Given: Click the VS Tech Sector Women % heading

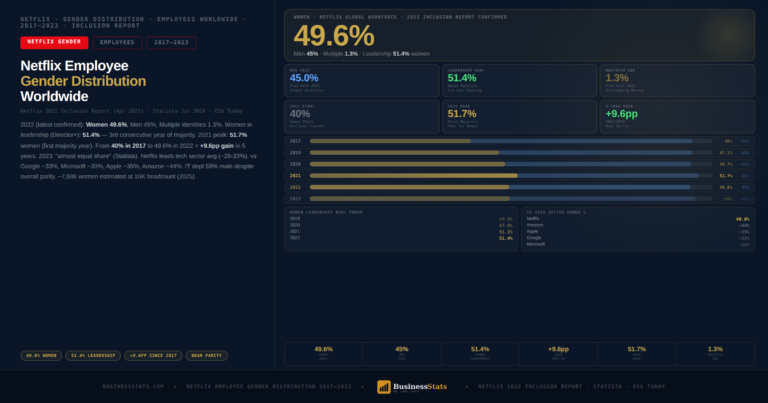Looking at the screenshot, I should 556,213.
